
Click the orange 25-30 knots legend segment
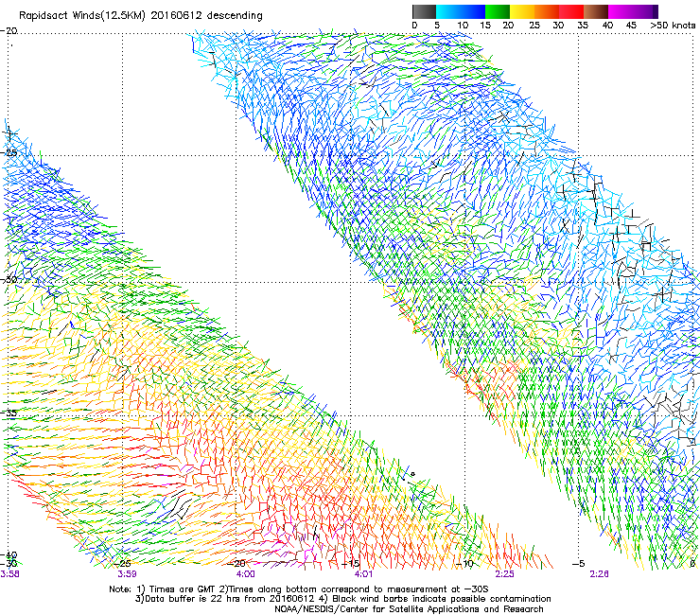pyautogui.click(x=547, y=11)
